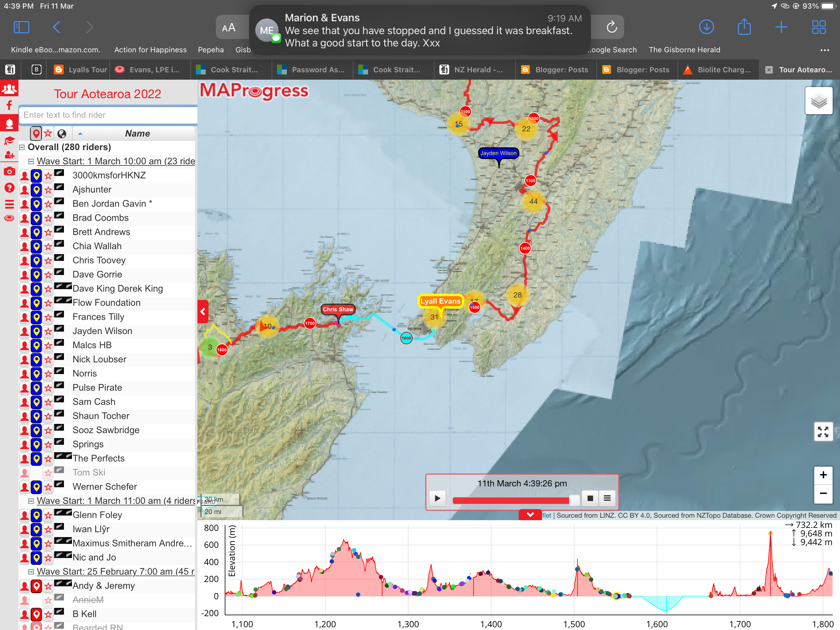Open bookmarks overflow three dots
The width and height of the screenshot is (840, 630).
click(x=824, y=50)
